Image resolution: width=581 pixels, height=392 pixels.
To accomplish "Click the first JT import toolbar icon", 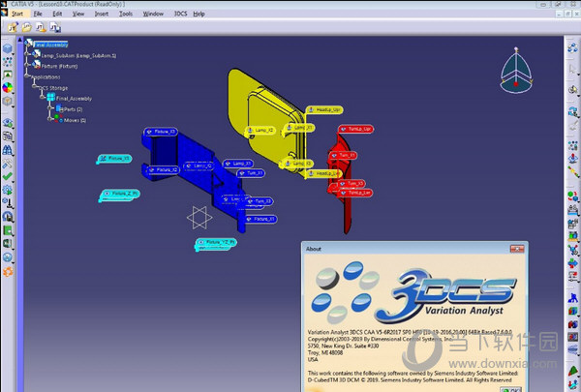I will pos(13,27).
